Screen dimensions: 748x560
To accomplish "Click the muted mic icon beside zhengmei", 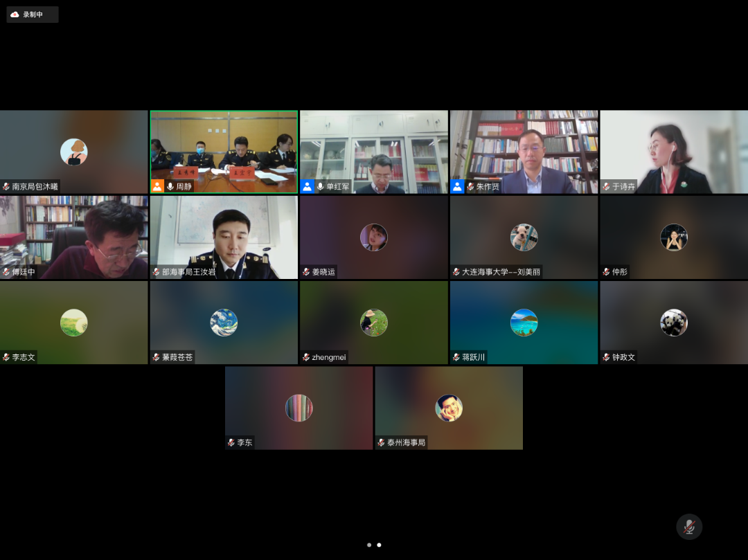I will 306,357.
